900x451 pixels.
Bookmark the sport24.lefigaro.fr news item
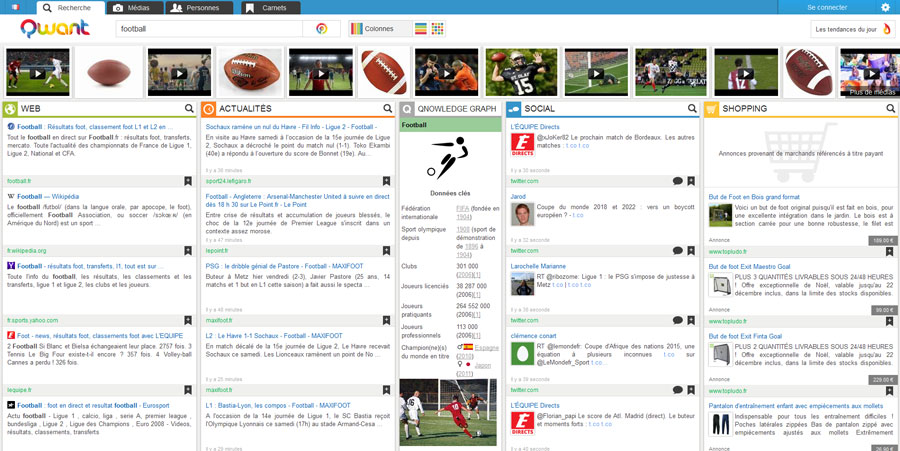point(386,181)
